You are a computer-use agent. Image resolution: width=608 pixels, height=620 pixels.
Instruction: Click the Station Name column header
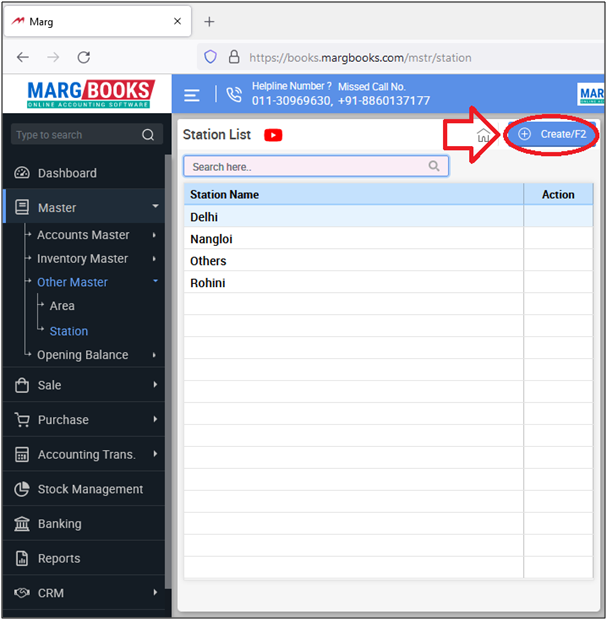pyautogui.click(x=353, y=194)
